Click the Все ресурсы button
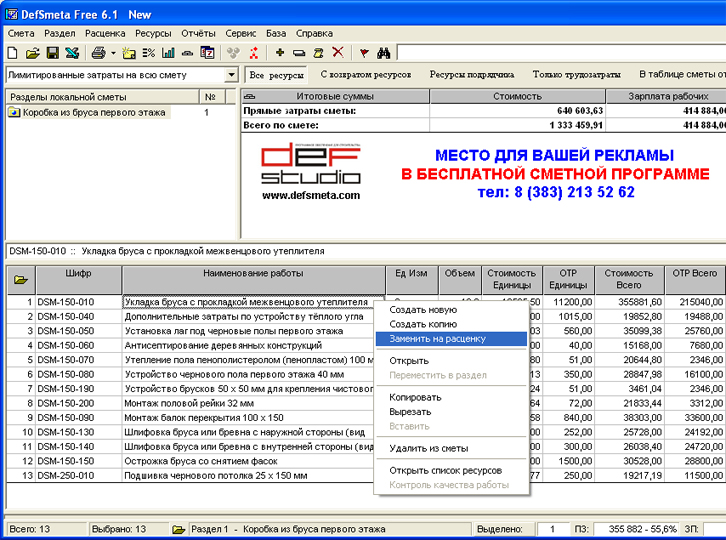Viewport: 726px width, 540px height. point(277,75)
